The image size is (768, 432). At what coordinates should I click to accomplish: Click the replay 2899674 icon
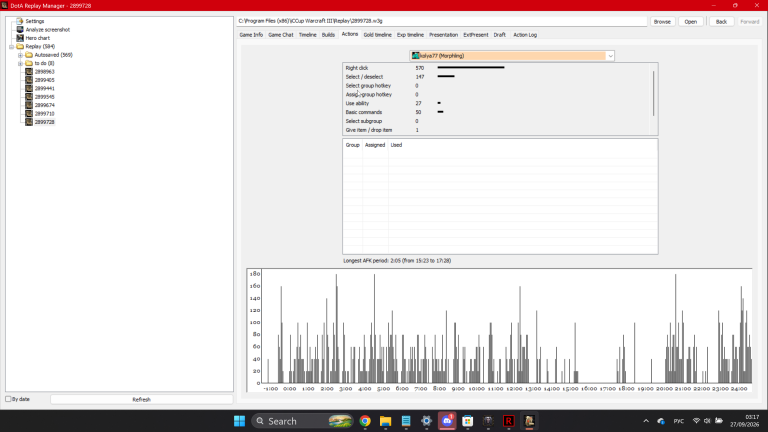29,105
